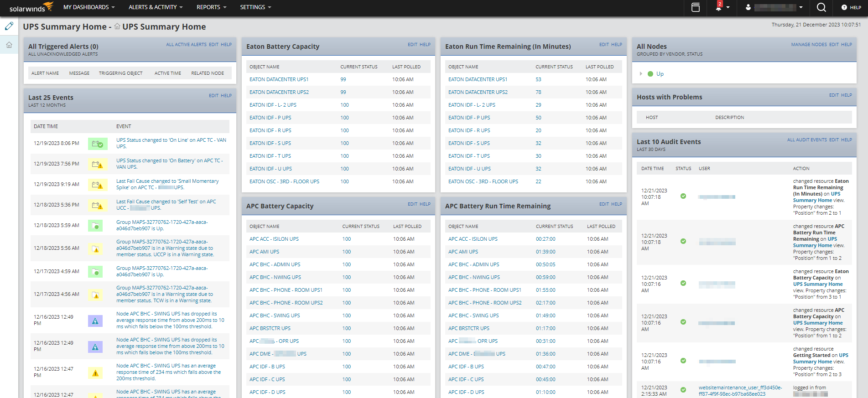Click the purple alert icon for first 12/16/2023 12:49 PM event
Viewport: 868px width, 398px height.
(x=95, y=321)
